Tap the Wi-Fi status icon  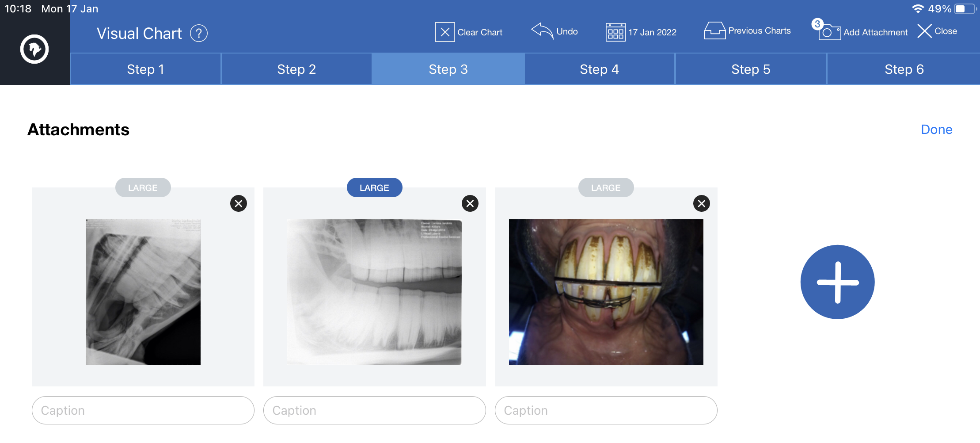pos(918,9)
